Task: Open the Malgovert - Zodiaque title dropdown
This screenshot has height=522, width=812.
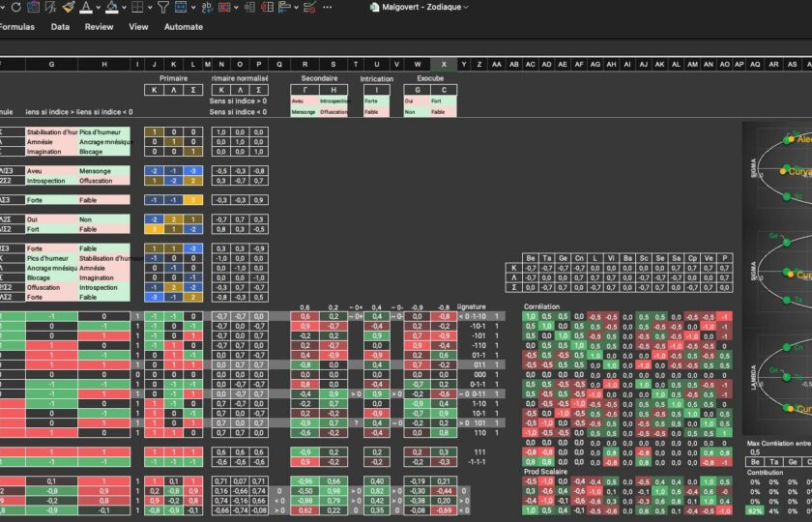Action: coord(465,7)
